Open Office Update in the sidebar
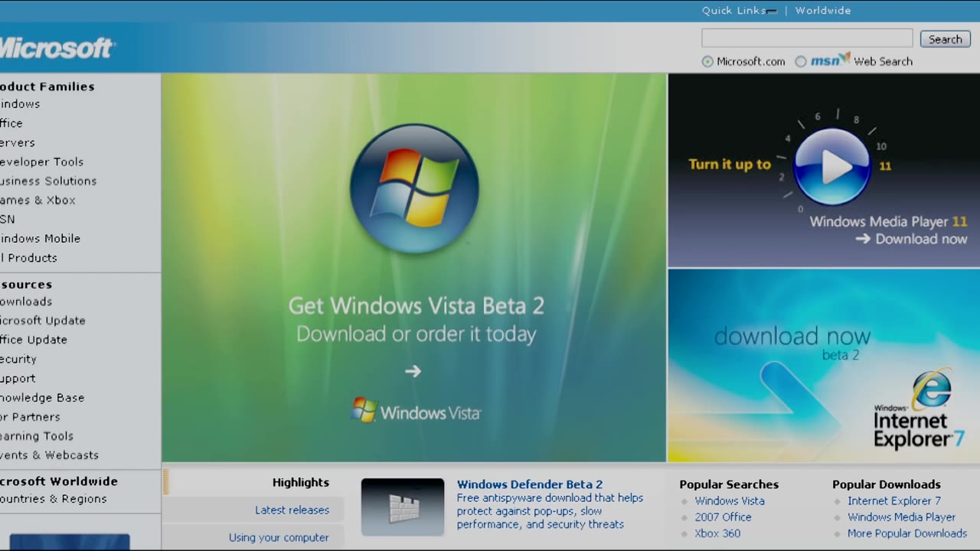Viewport: 980px width, 551px height. 34,340
